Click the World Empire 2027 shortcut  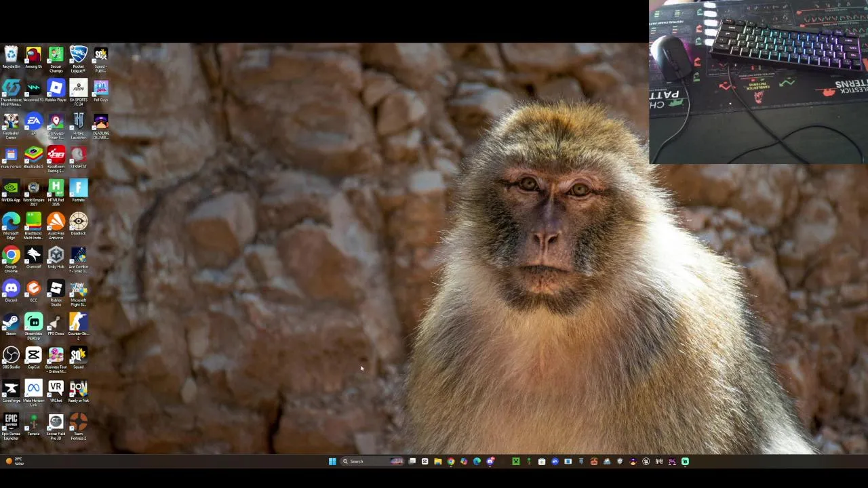33,192
